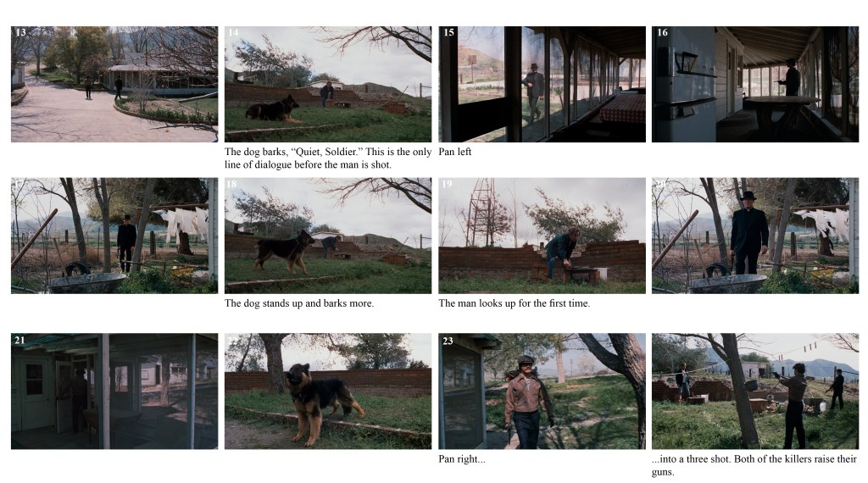
Task: Select frame 21 dark porch interior
Action: click(114, 391)
